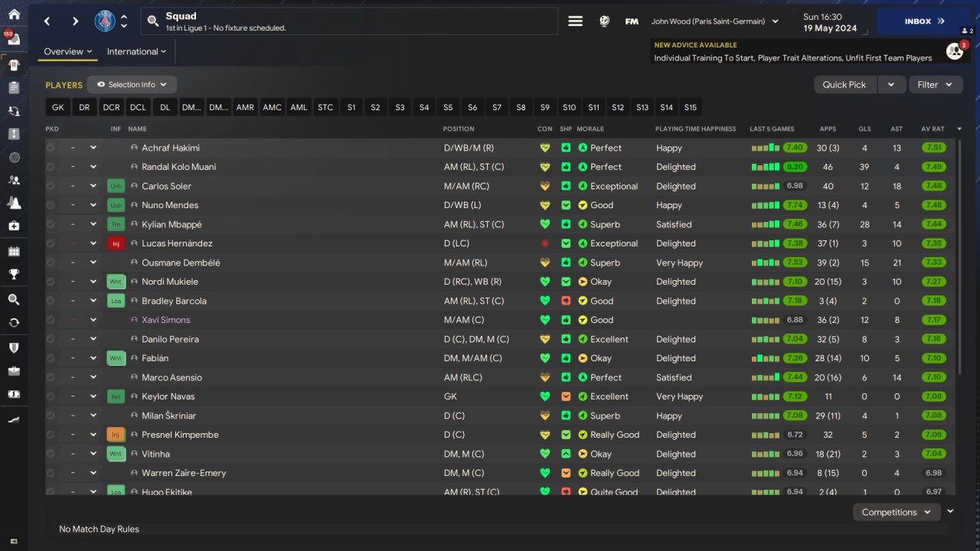This screenshot has height=551, width=980.
Task: Select the S1 substitute slot tab
Action: [351, 108]
